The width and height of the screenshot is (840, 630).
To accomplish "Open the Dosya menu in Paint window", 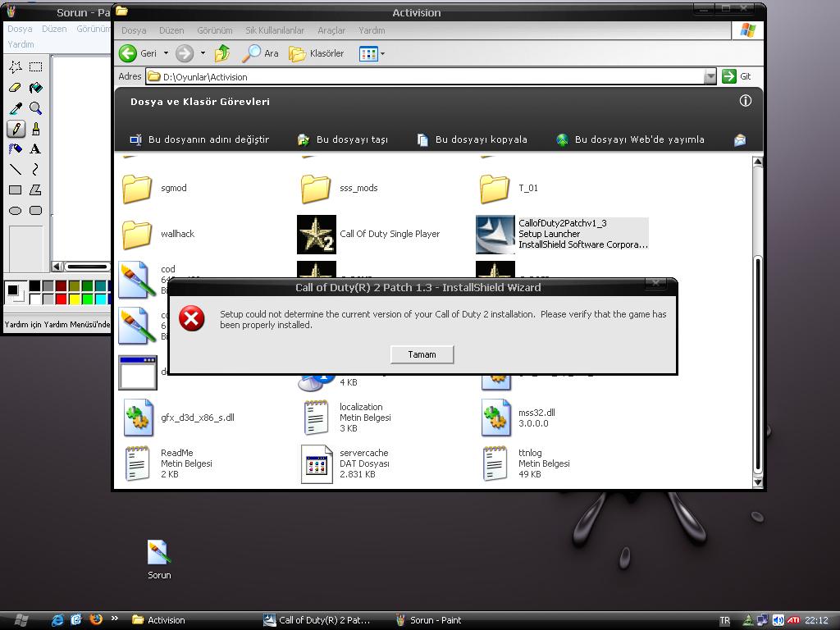I will tap(20, 29).
